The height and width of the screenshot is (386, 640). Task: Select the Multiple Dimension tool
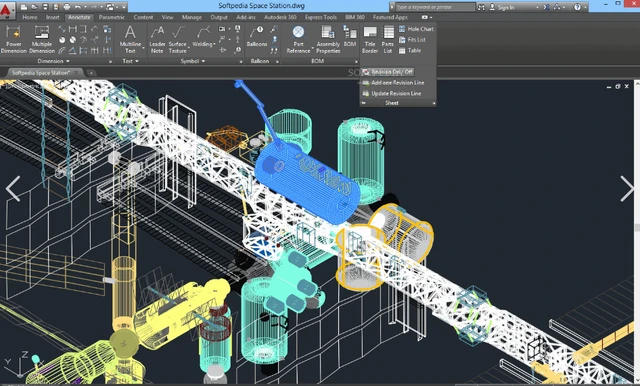coord(42,39)
